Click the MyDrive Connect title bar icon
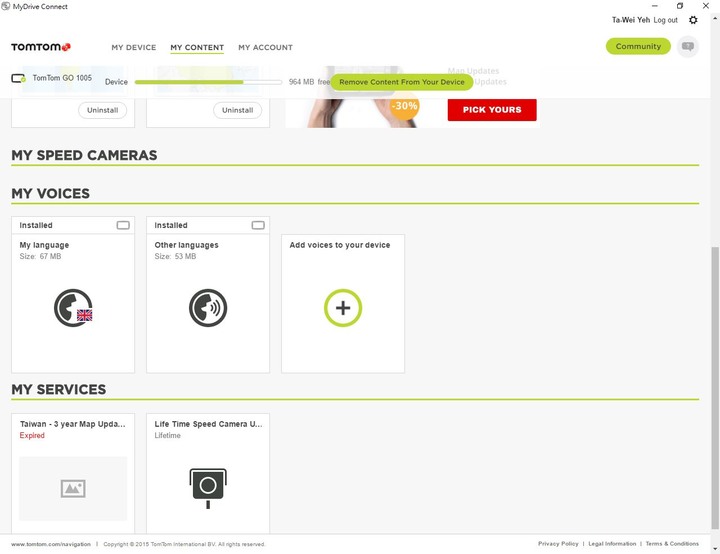 [x=6, y=6]
